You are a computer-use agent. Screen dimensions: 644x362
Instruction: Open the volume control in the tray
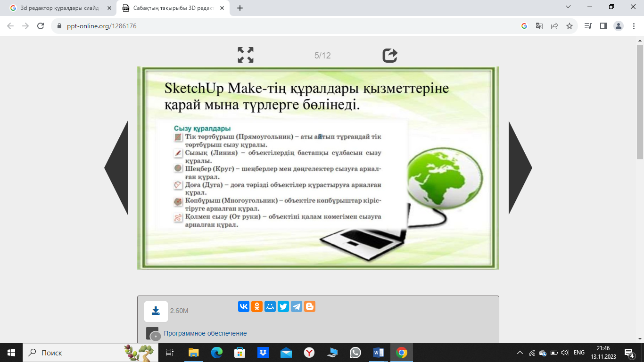[565, 353]
